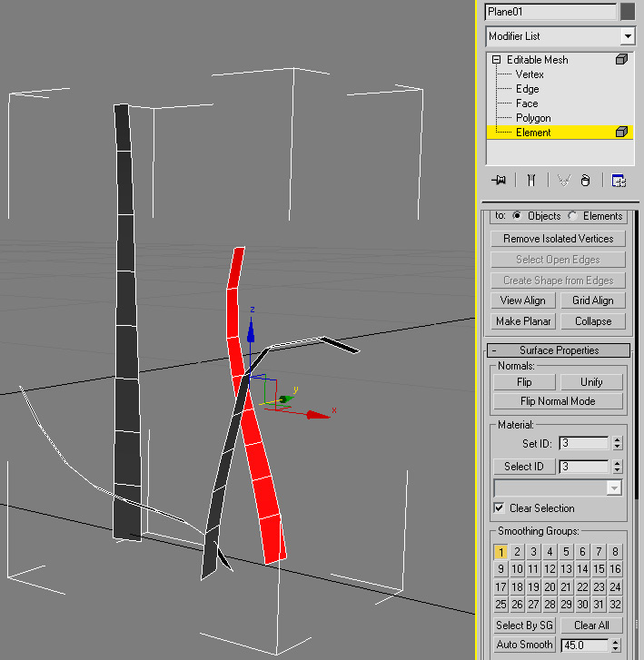Image resolution: width=644 pixels, height=660 pixels.
Task: Click the icon beside Element row
Action: [x=621, y=133]
